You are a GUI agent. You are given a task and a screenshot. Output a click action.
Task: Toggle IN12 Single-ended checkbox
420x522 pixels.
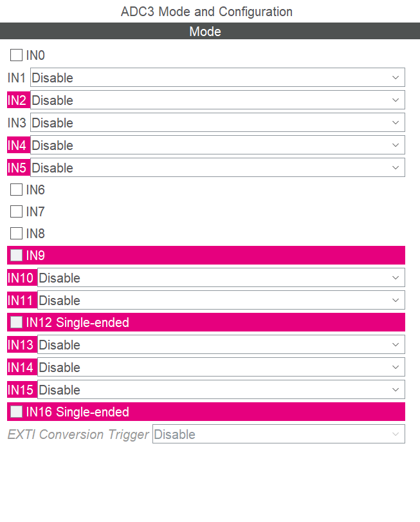pos(17,322)
